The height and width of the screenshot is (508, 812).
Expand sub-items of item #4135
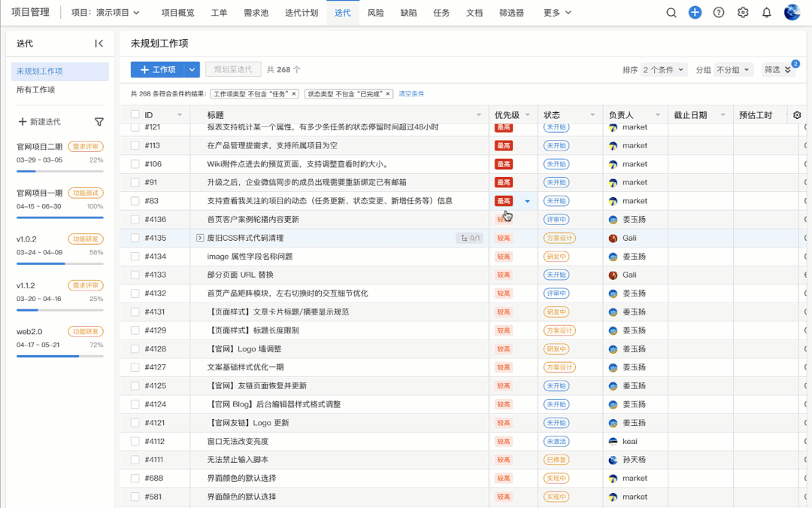pos(200,238)
